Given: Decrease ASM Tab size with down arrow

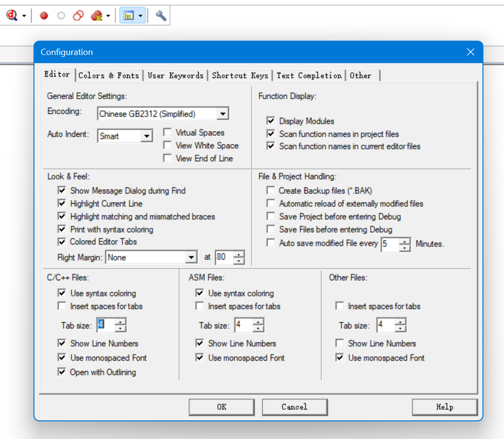Looking at the screenshot, I should (258, 329).
